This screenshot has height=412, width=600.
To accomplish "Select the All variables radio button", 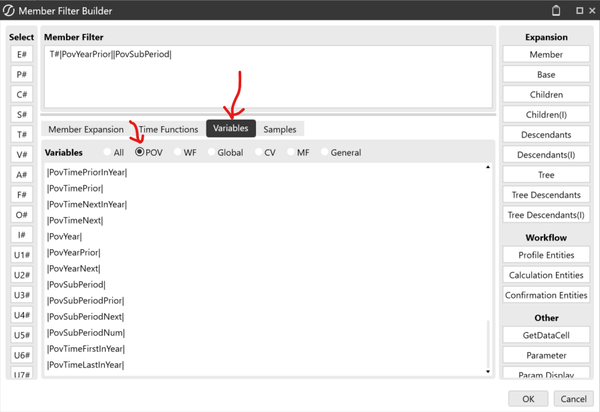I will coord(107,152).
